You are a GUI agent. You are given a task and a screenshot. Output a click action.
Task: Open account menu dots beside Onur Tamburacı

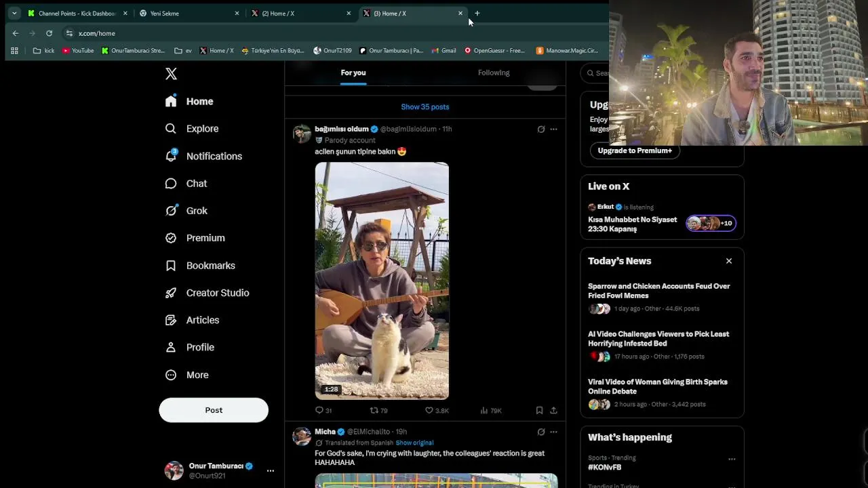pos(270,470)
